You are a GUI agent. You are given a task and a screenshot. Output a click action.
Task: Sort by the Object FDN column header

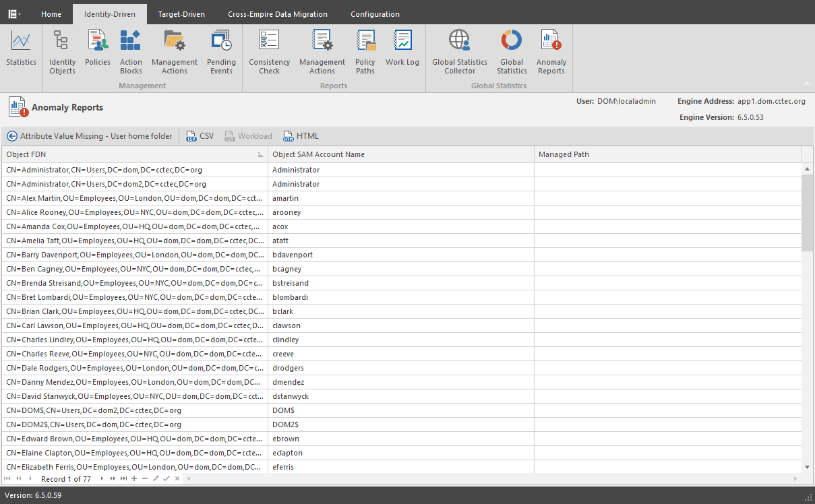click(x=128, y=154)
